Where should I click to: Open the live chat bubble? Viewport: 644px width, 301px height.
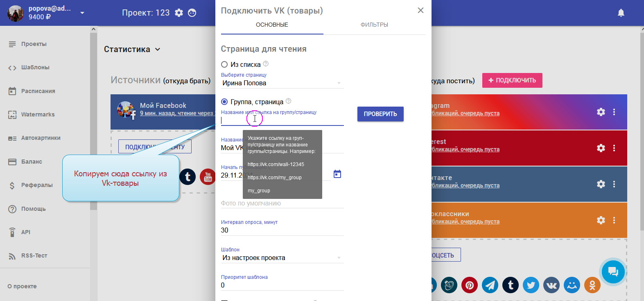click(613, 271)
